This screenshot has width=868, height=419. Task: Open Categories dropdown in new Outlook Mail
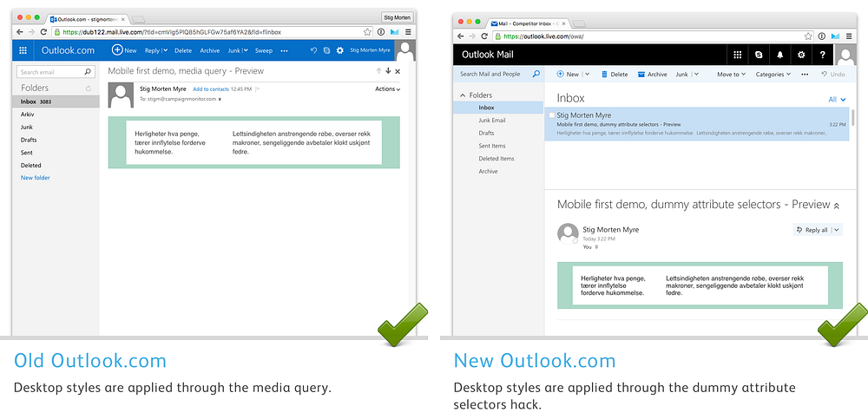click(x=773, y=74)
